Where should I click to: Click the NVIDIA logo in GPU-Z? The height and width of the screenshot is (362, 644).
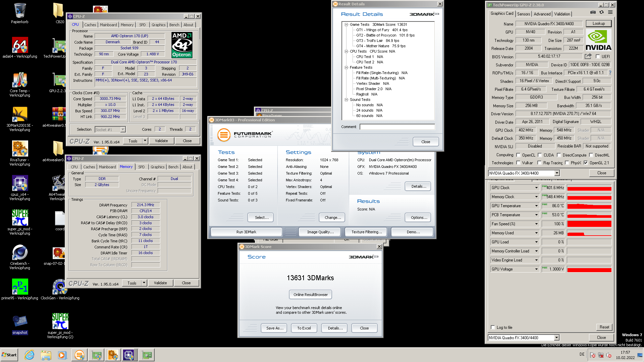(x=598, y=40)
